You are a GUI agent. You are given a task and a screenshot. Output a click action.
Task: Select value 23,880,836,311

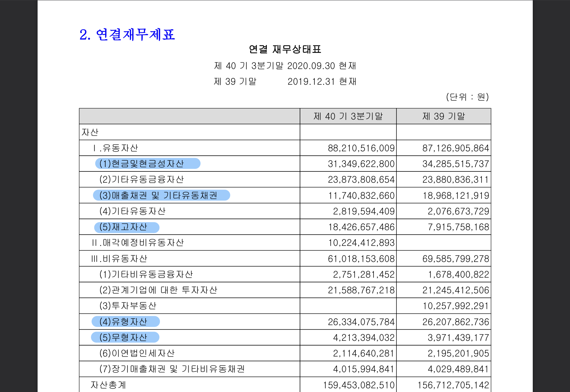click(456, 180)
